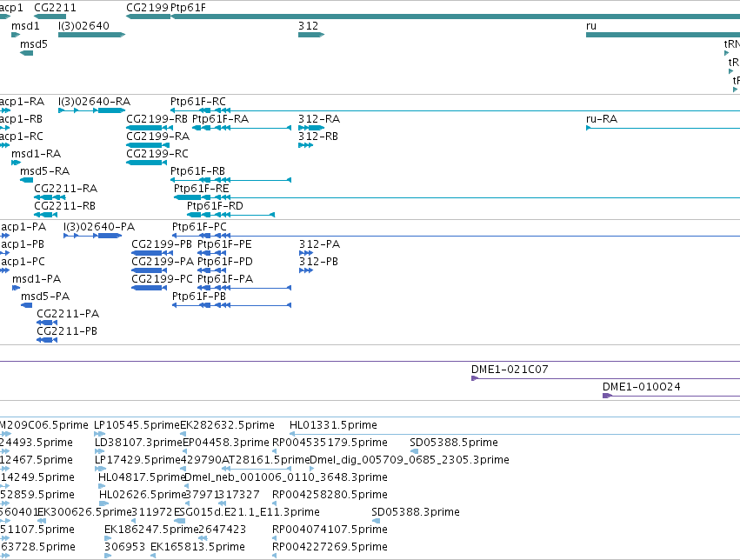The width and height of the screenshot is (740, 560).
Task: Click the CG2211-RA transcript label
Action: (65, 189)
